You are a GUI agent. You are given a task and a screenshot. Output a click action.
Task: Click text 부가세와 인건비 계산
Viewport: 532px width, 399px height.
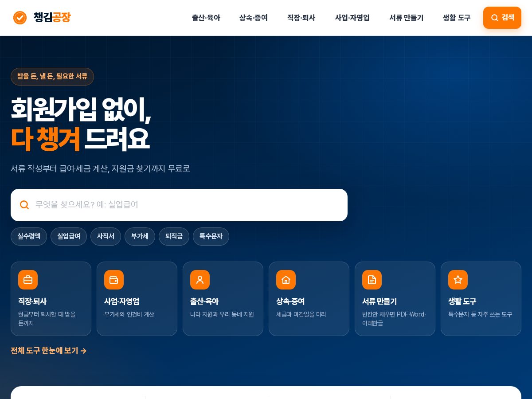(129, 314)
